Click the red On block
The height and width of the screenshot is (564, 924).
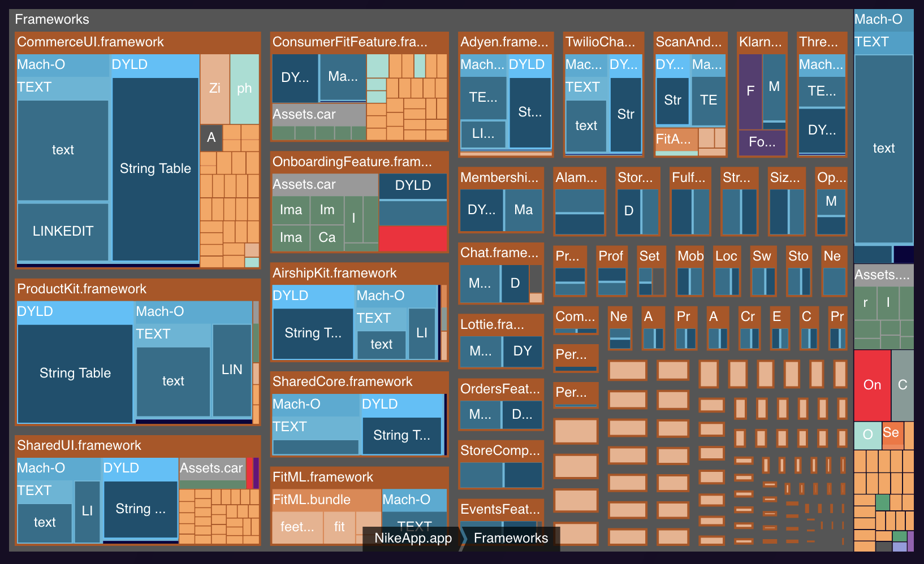(873, 385)
